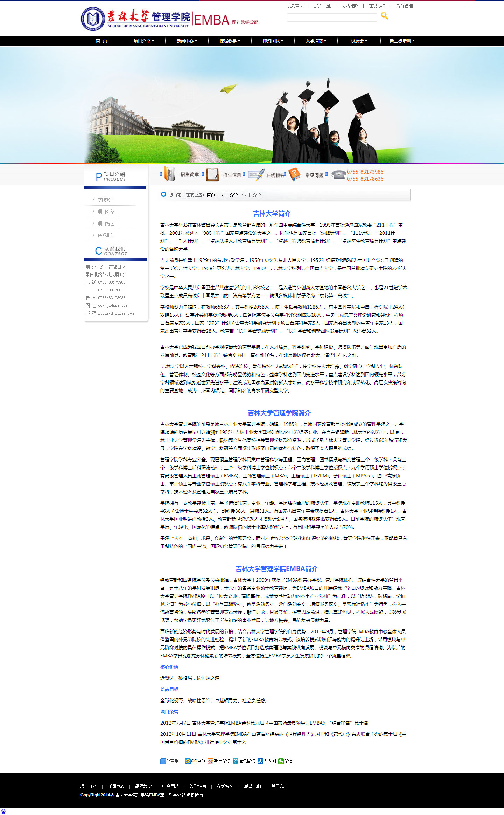This screenshot has width=504, height=815.
Task: Open 课程教学 in the footer
Action: [x=143, y=786]
